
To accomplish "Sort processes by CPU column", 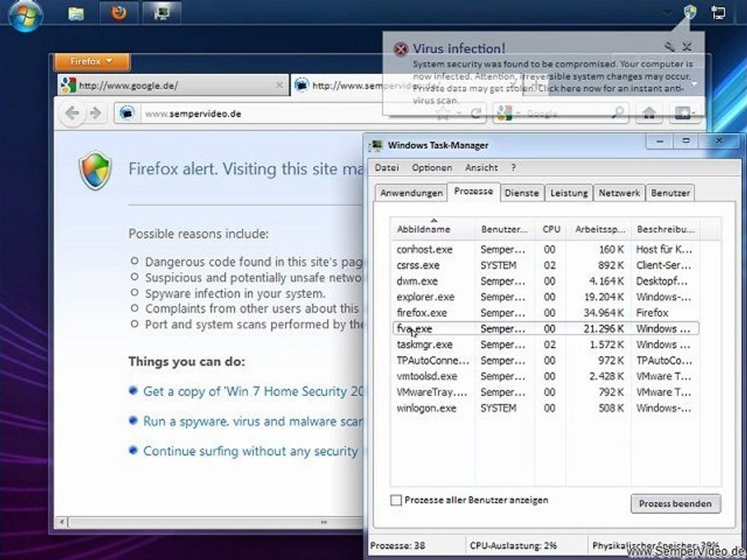I will [551, 229].
